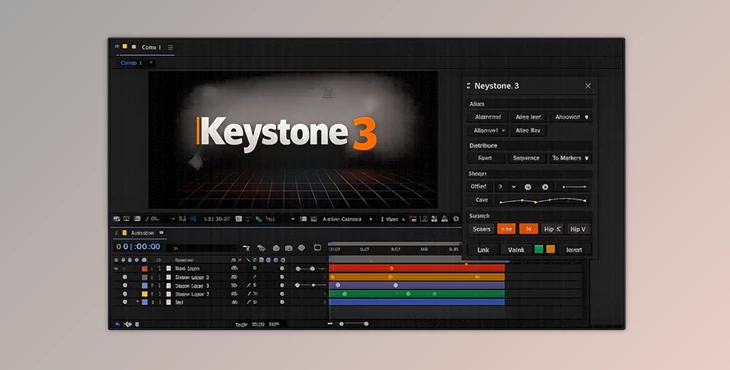Click the rightmost round icon in viewer toolbar
Image resolution: width=730 pixels, height=370 pixels.
(x=456, y=219)
